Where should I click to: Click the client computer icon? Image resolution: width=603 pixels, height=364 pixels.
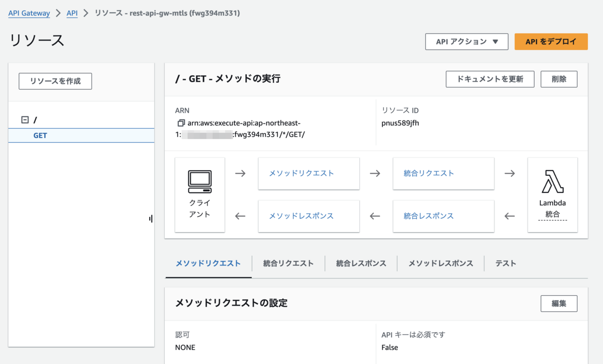click(x=200, y=182)
